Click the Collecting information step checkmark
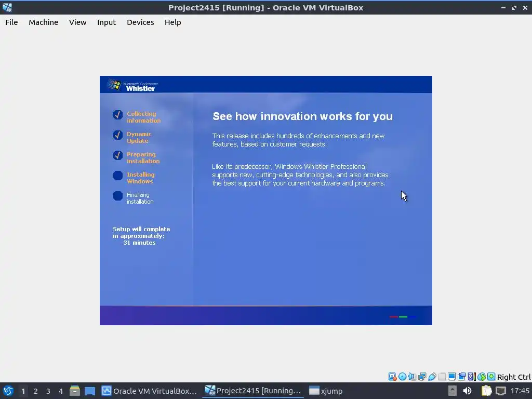 point(118,115)
